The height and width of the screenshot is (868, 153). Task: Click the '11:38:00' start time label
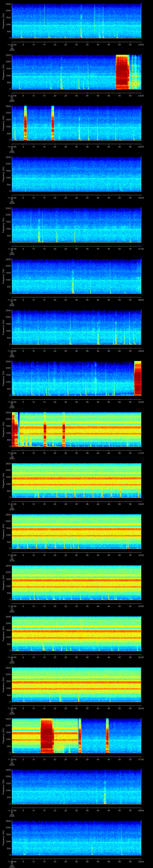tap(12, 861)
